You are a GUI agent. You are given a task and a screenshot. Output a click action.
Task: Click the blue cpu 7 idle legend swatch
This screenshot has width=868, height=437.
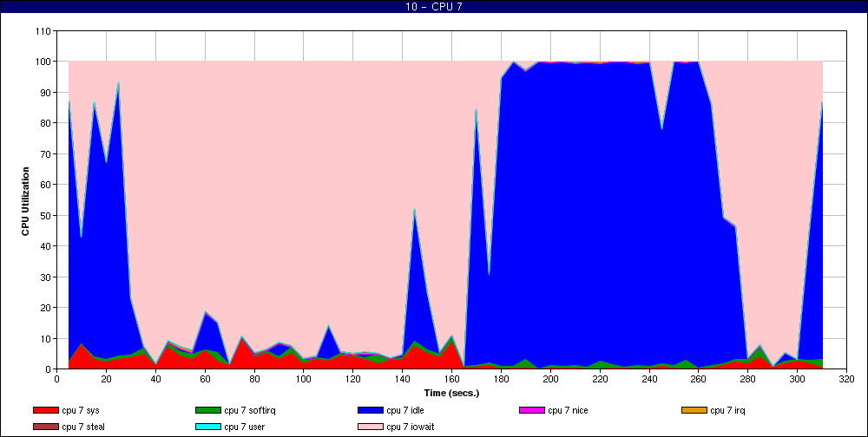[x=370, y=410]
